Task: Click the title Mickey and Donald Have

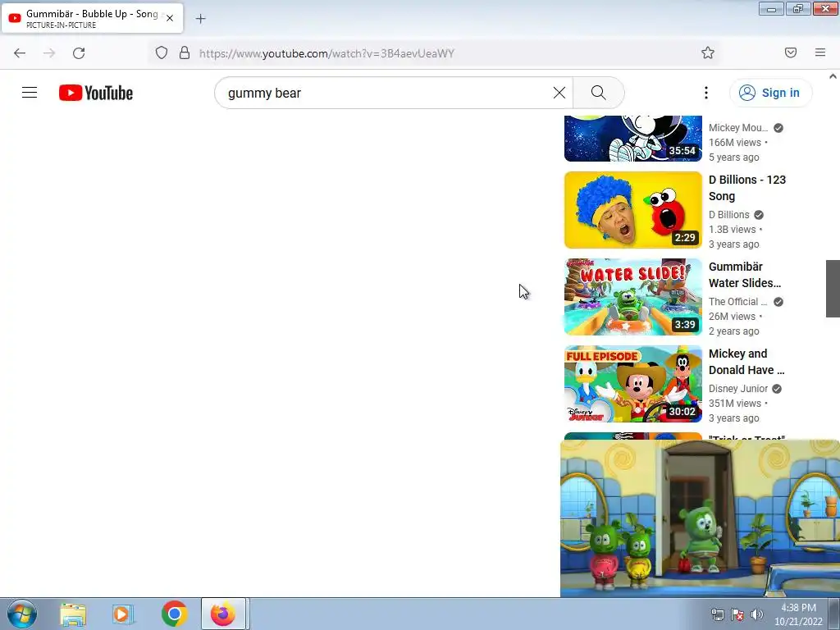Action: 746,362
